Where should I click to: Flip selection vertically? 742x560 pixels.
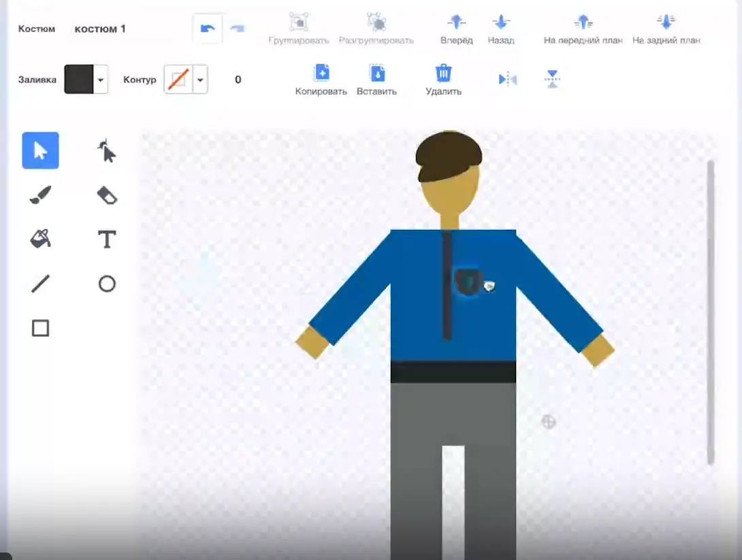(x=552, y=79)
